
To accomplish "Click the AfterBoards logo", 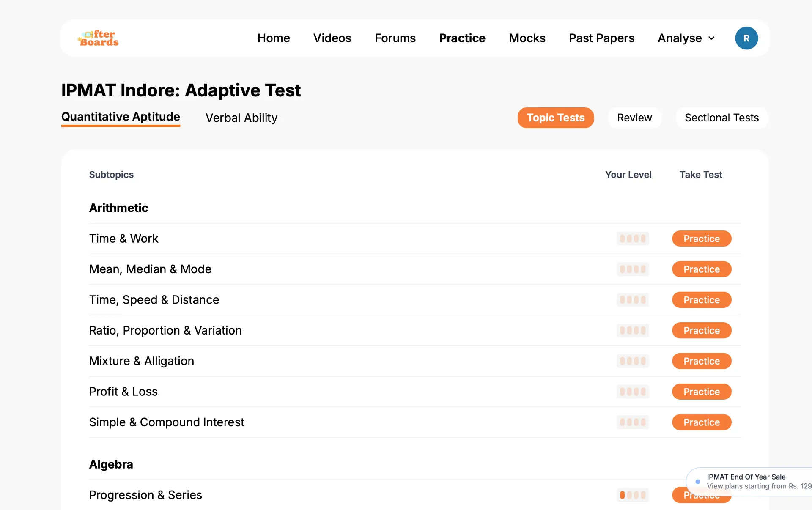I will 98,38.
